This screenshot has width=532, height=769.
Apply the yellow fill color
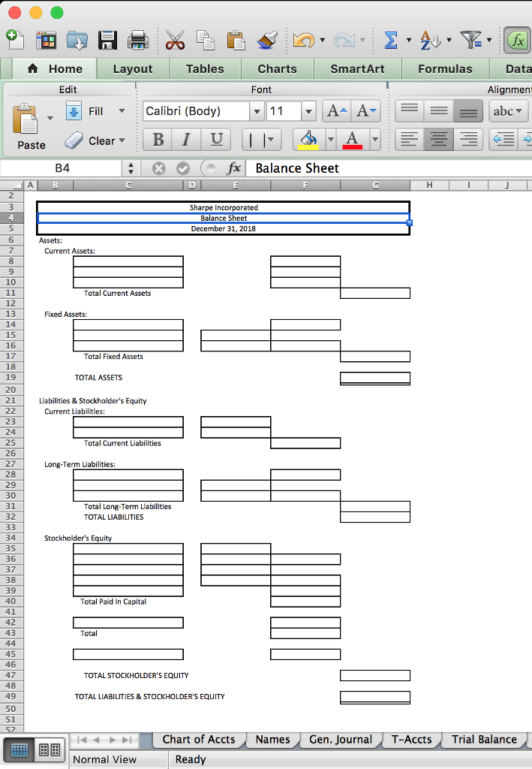308,140
